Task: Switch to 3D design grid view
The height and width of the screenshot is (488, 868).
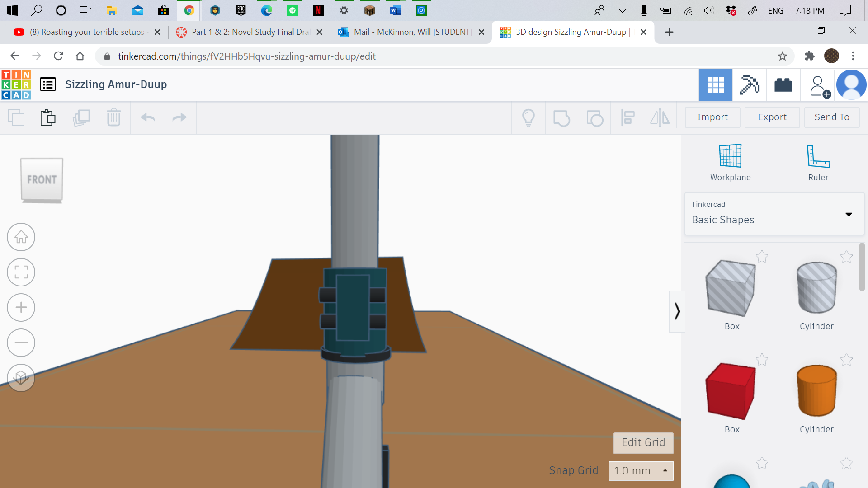Action: click(x=716, y=85)
